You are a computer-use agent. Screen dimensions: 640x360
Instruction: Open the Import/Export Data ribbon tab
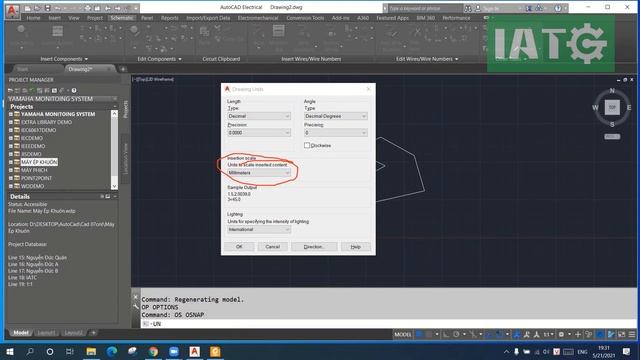pos(208,18)
